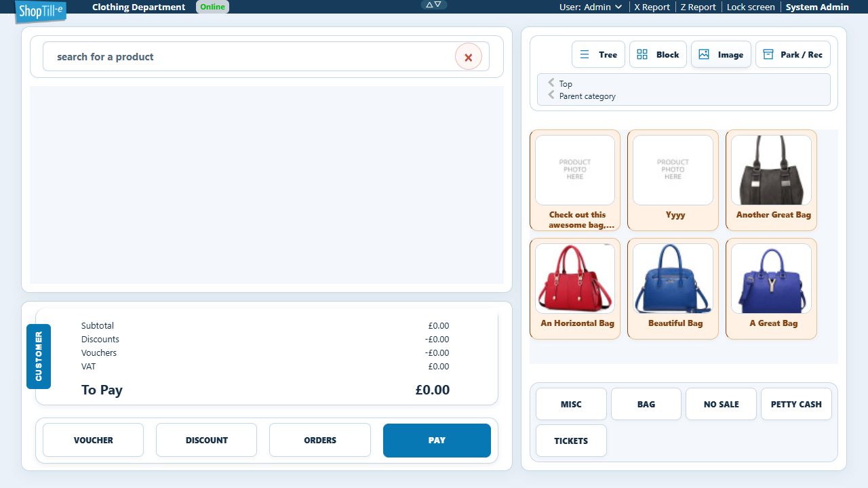Open the Customer side tab

[x=39, y=357]
